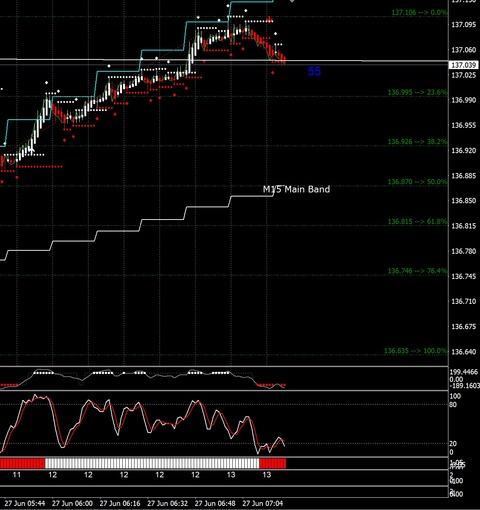Select price axis value 136.955
480x510 pixels.
464,125
